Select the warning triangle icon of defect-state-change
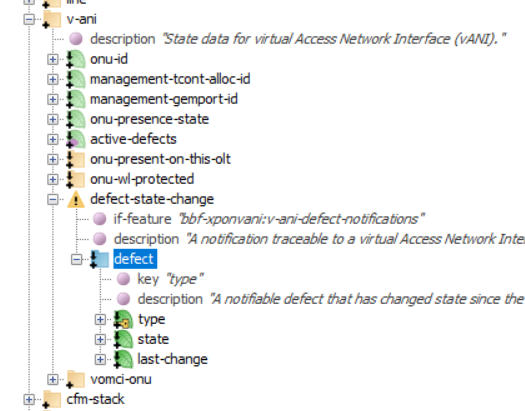 (76, 199)
